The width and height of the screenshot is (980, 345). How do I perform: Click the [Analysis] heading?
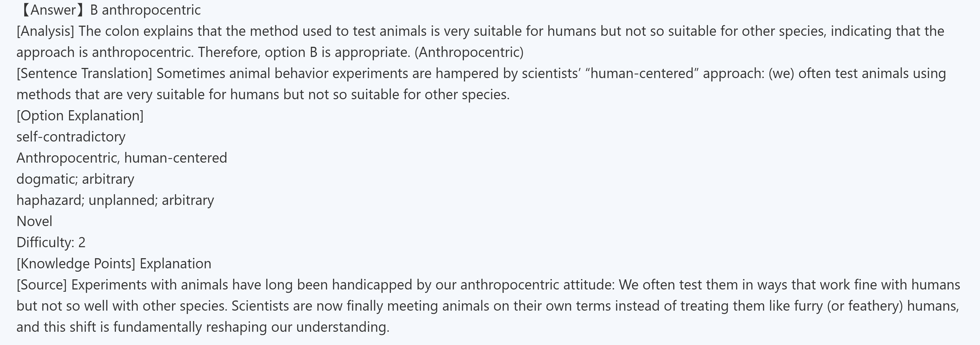[45, 31]
